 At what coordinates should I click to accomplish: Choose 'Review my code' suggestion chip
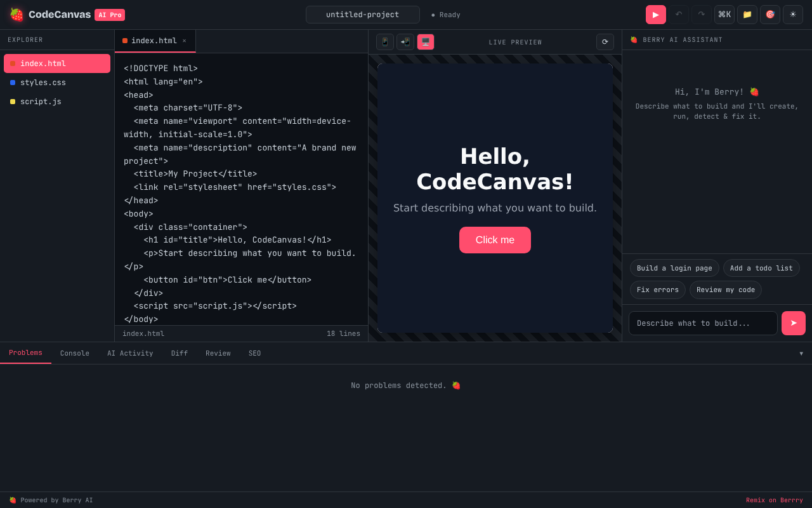tap(726, 290)
